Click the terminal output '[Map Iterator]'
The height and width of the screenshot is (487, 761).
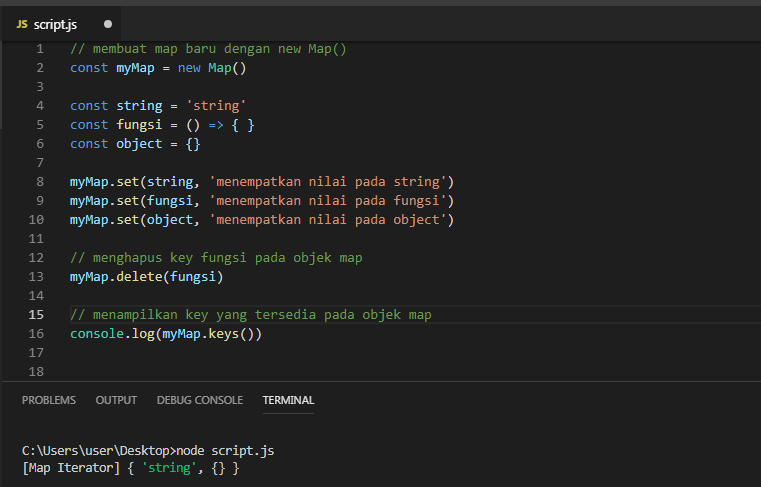(71, 468)
